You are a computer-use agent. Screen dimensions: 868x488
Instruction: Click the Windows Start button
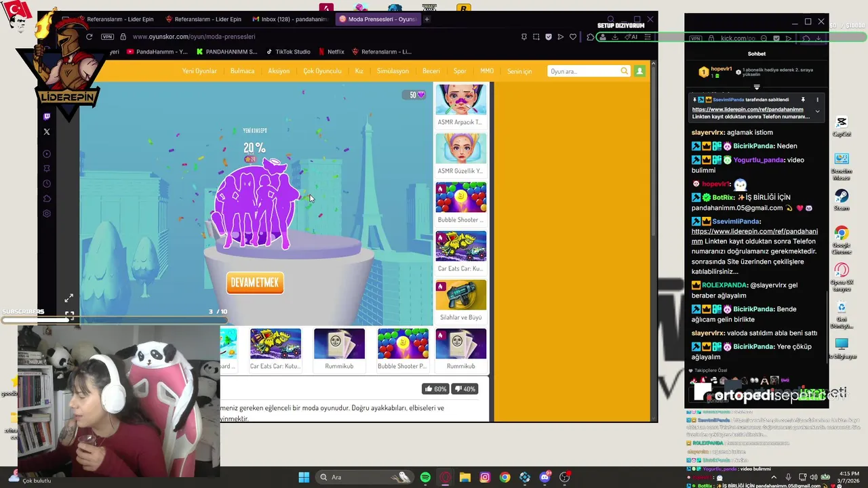[304, 477]
